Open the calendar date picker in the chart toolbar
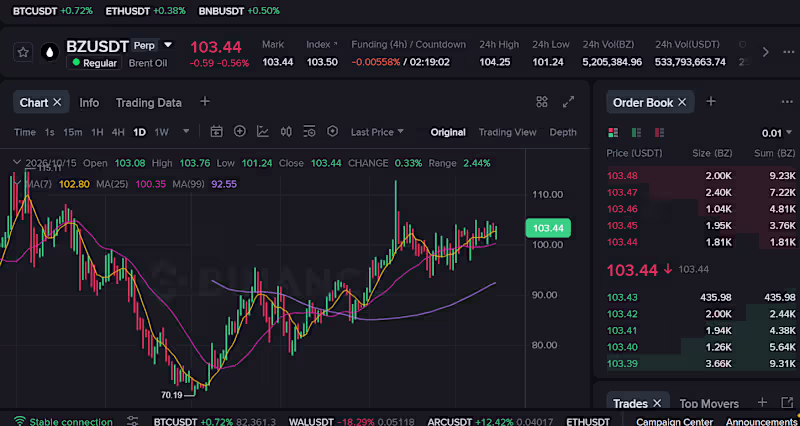This screenshot has height=426, width=800. [216, 132]
